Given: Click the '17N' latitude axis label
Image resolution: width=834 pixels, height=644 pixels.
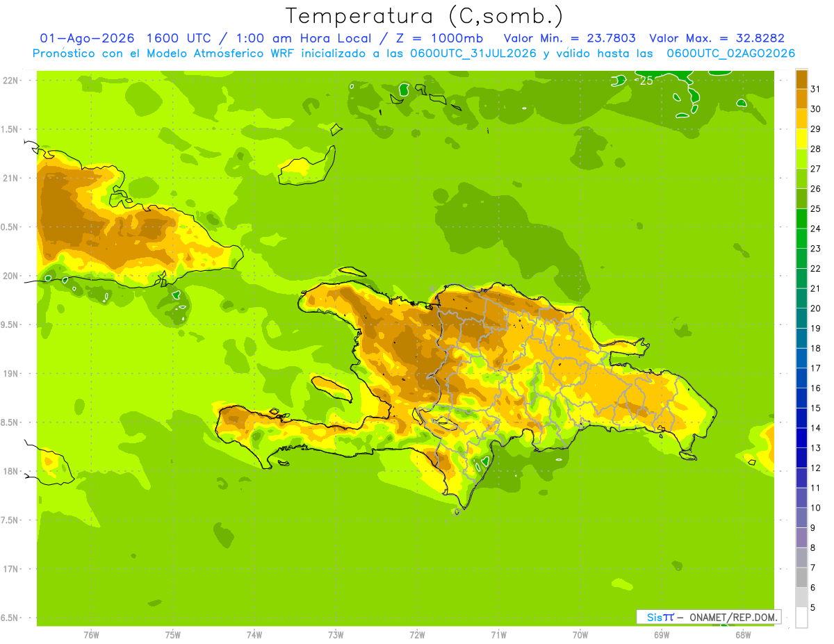Looking at the screenshot, I should (x=11, y=569).
